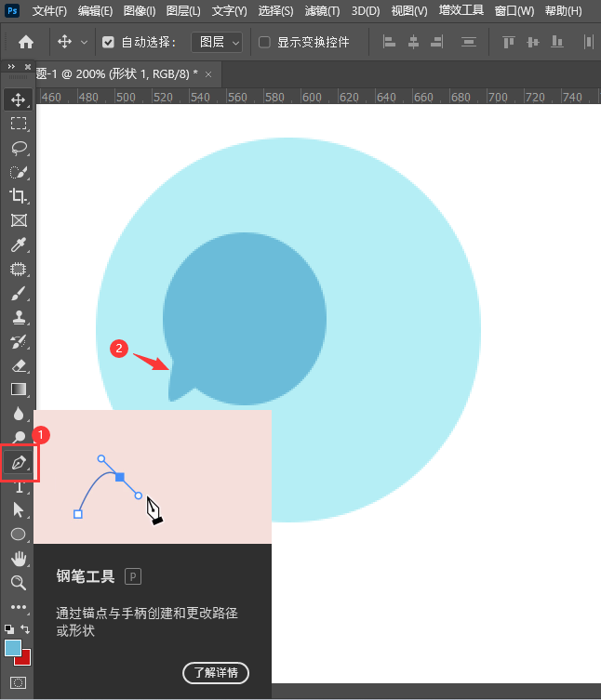Select the Path Selection arrow tool
601x700 pixels.
(x=18, y=509)
